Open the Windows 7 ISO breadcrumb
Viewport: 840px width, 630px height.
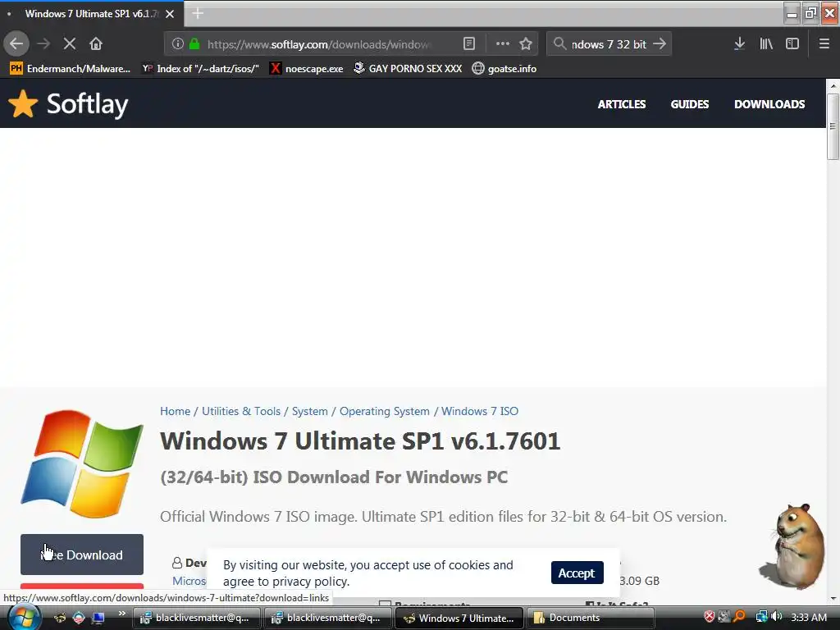(x=480, y=411)
